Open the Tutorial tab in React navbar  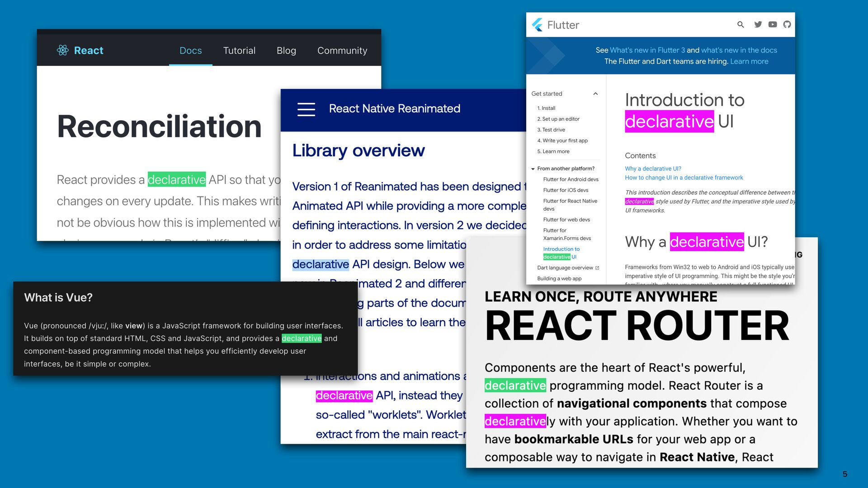239,51
